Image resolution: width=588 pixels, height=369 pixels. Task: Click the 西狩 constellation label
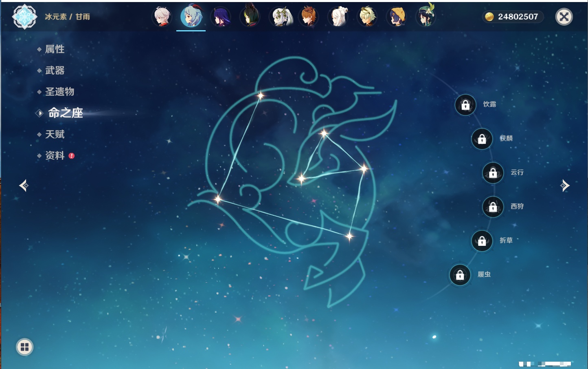(x=517, y=206)
